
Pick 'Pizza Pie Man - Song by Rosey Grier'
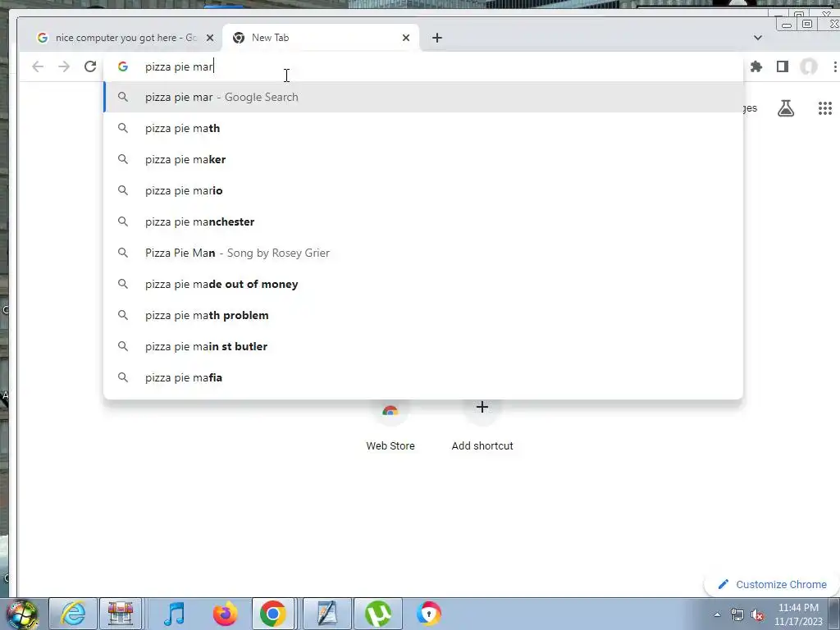(423, 253)
